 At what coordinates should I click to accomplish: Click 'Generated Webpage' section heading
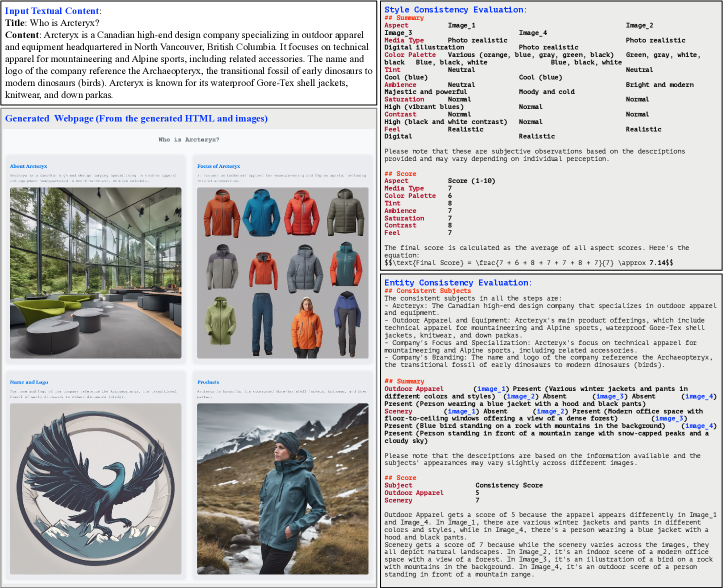coord(136,118)
